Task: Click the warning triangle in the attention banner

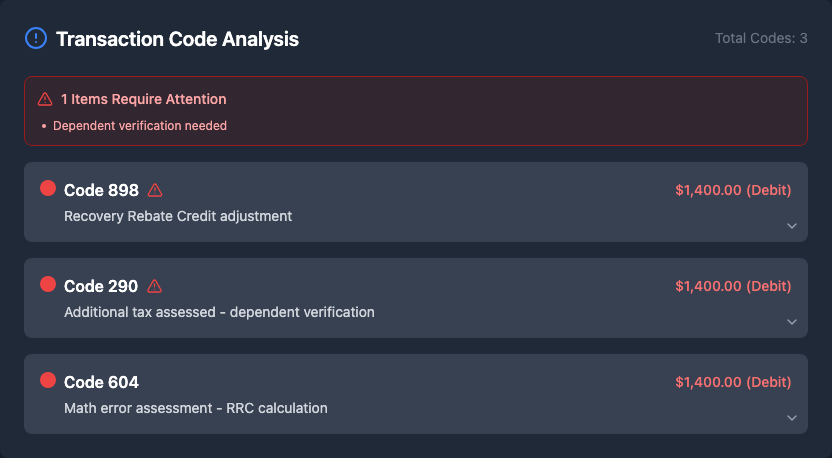Action: [x=45, y=99]
